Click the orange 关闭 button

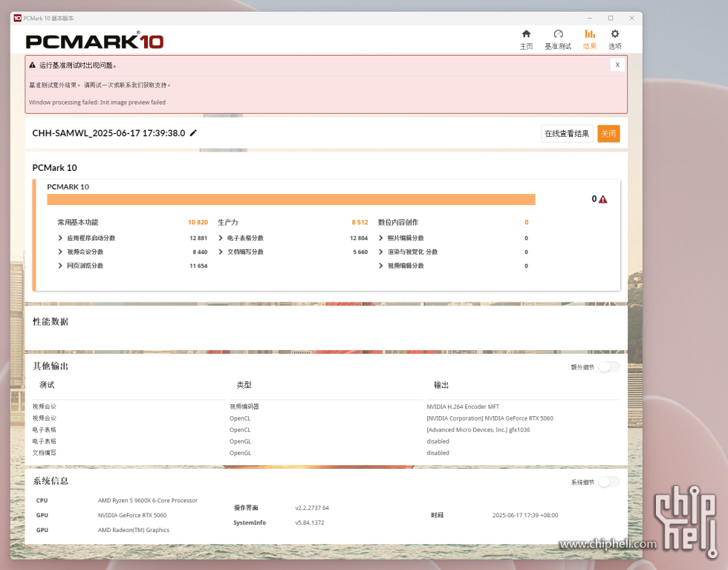pyautogui.click(x=608, y=134)
